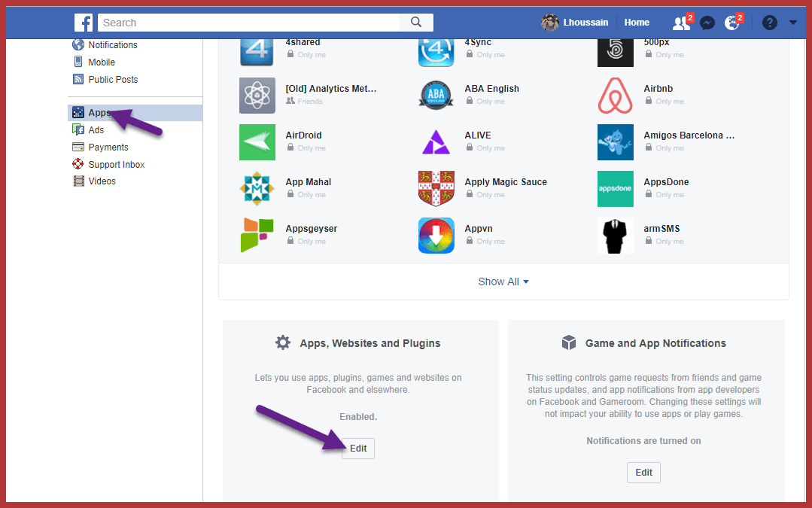The image size is (812, 508).
Task: Open Support Inbox in the sidebar
Action: pos(116,164)
